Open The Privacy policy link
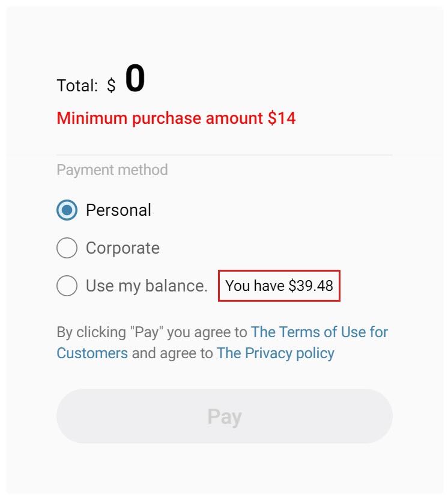Image resolution: width=448 pixels, height=500 pixels. tap(275, 353)
